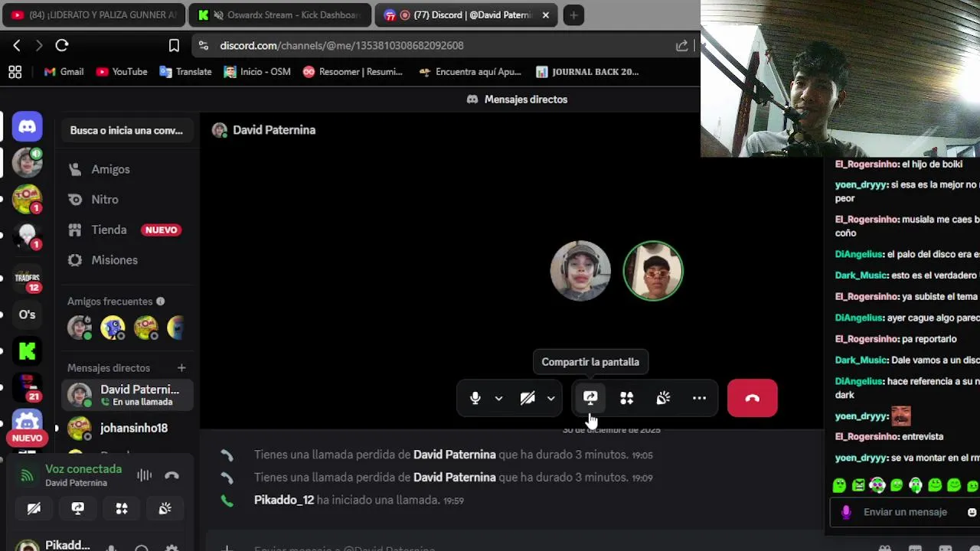Click the bookmark icon beside address bar

coord(174,46)
